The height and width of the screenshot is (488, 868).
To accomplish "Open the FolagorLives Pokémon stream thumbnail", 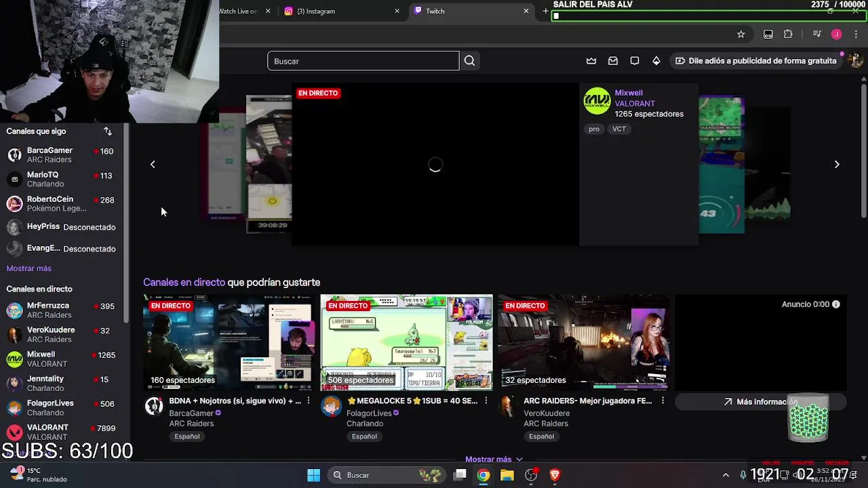I will tap(407, 342).
